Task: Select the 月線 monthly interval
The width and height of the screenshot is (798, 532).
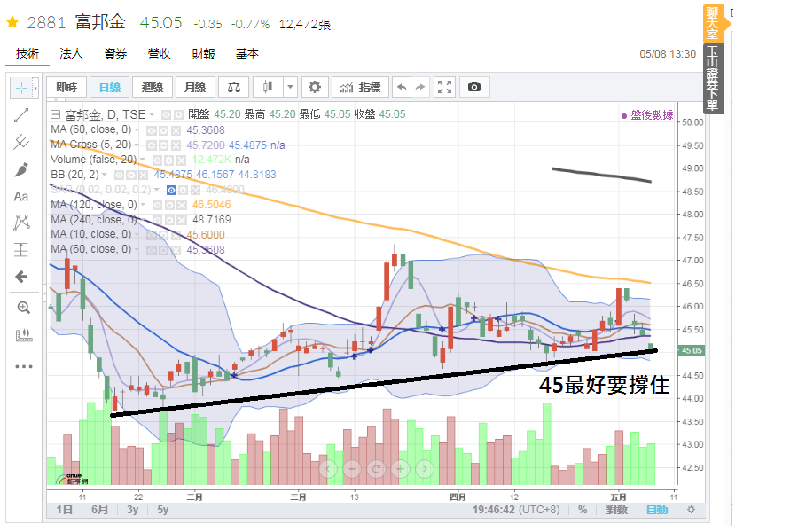Action: click(x=195, y=87)
